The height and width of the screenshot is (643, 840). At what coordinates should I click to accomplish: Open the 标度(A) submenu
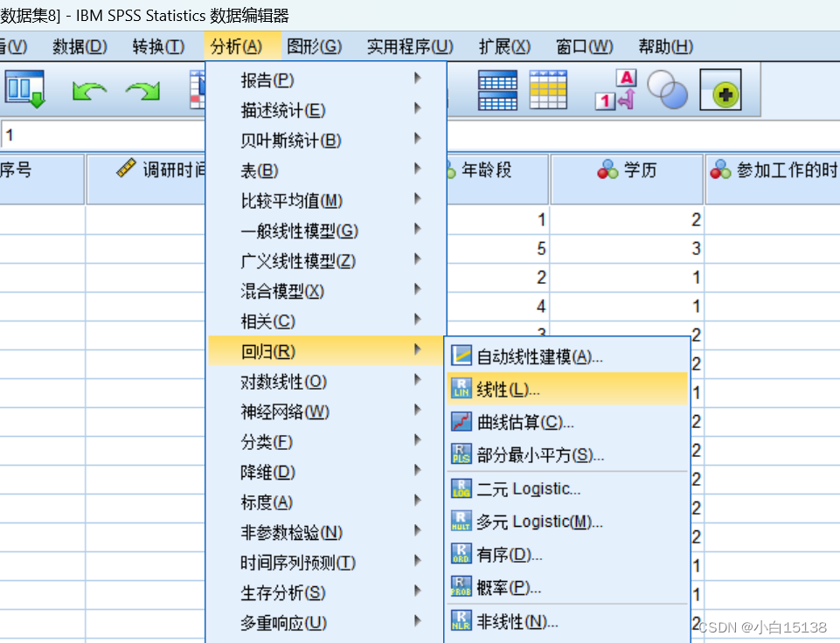[x=326, y=501]
